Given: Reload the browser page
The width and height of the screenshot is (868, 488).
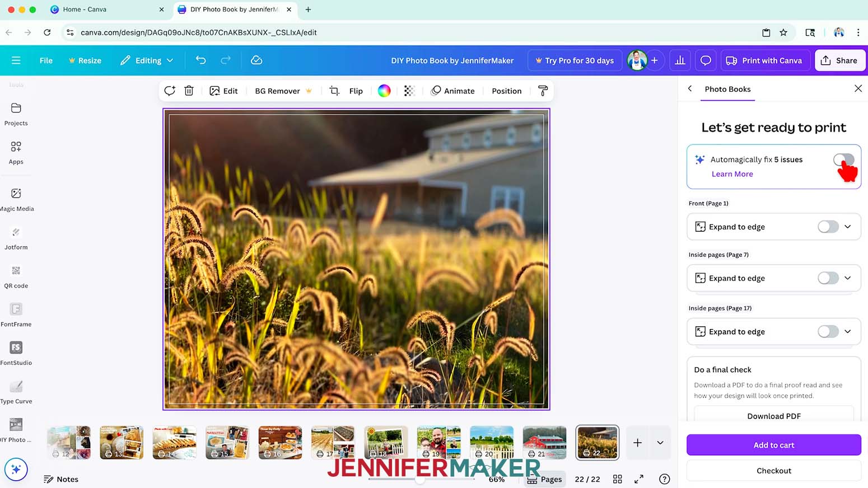Looking at the screenshot, I should coord(47,32).
